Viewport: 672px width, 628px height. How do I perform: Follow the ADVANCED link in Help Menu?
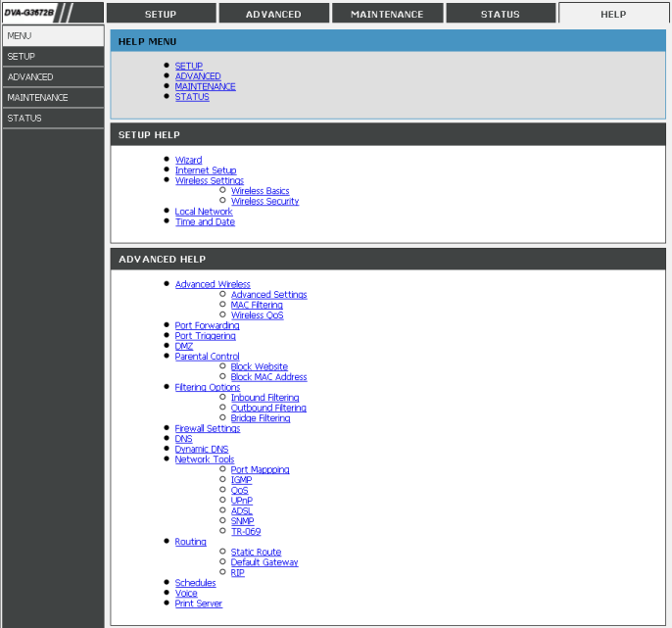point(198,76)
